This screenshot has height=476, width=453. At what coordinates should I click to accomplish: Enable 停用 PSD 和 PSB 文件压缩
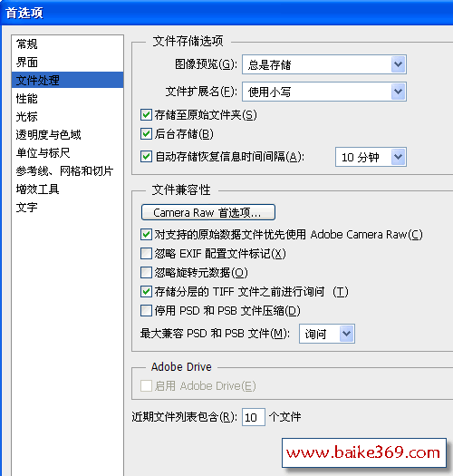click(146, 311)
